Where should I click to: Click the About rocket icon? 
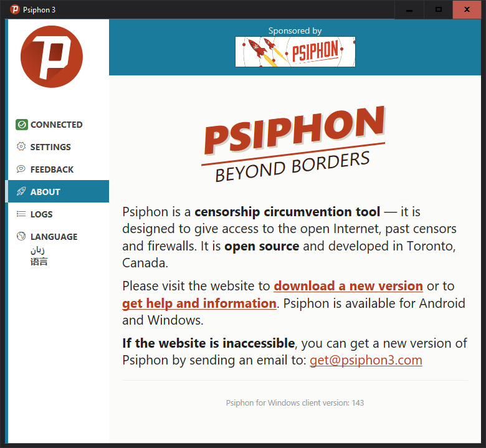point(21,191)
